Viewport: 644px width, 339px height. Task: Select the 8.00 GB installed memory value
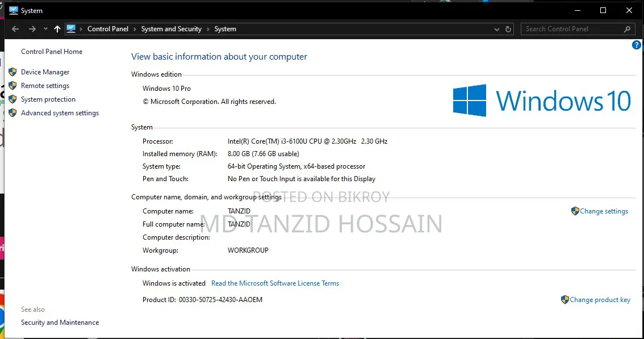[x=264, y=154]
